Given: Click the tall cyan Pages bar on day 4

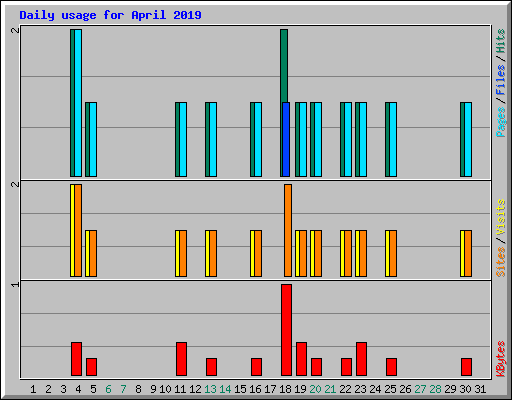Looking at the screenshot, I should click(78, 103).
